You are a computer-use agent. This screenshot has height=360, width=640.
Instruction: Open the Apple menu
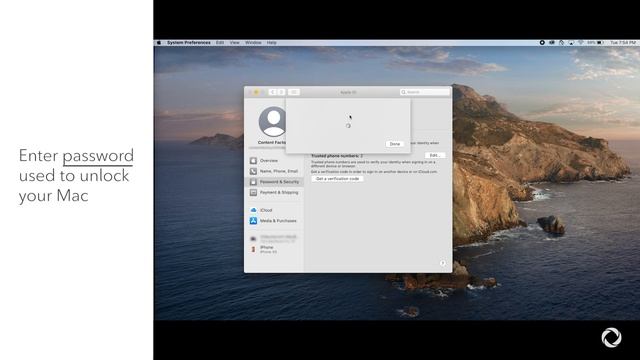159,42
